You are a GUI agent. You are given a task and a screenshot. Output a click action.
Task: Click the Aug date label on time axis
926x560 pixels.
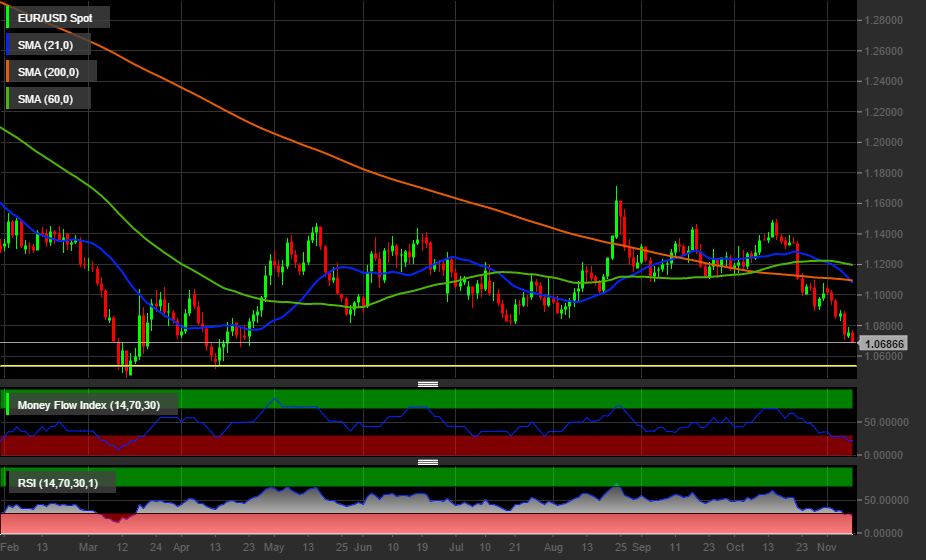554,548
